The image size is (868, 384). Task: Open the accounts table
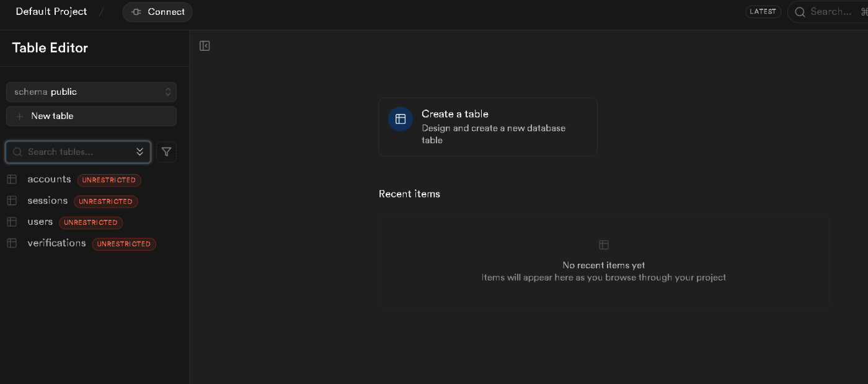[x=50, y=180]
